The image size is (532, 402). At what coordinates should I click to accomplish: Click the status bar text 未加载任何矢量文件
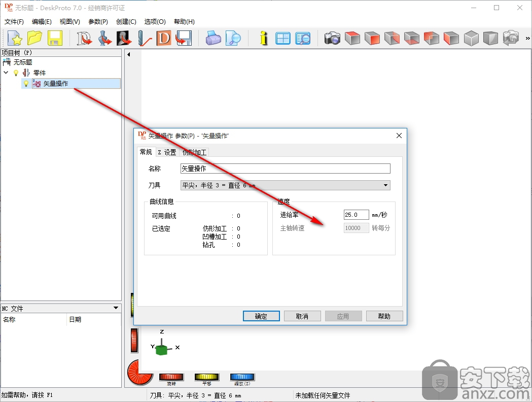(323, 395)
